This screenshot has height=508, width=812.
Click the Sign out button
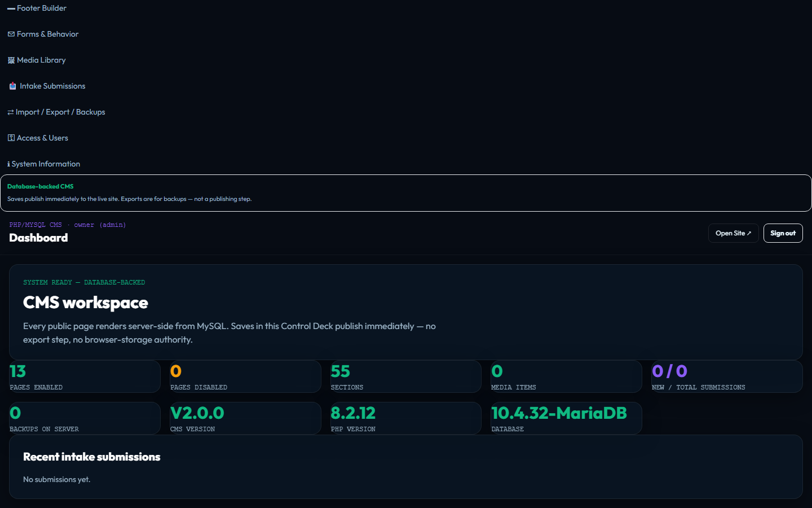pos(783,233)
